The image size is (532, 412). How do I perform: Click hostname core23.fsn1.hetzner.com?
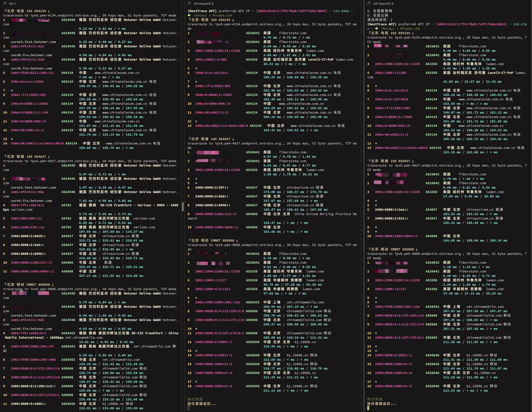(x=33, y=187)
